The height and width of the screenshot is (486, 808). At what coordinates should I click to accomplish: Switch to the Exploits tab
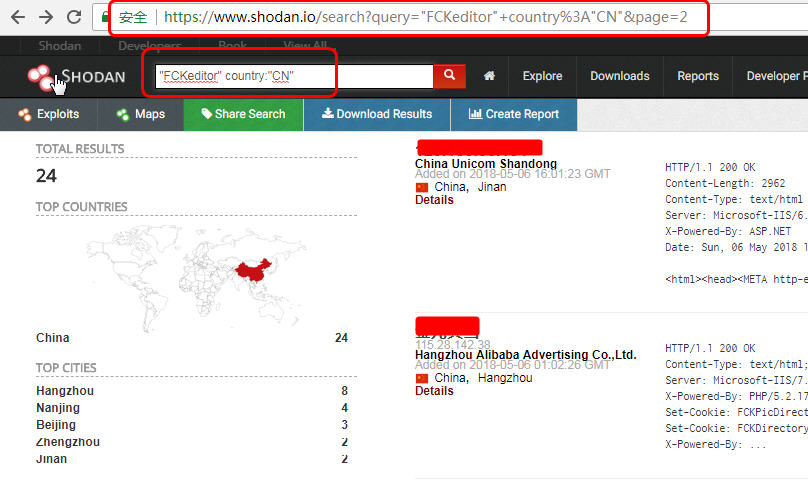point(48,114)
